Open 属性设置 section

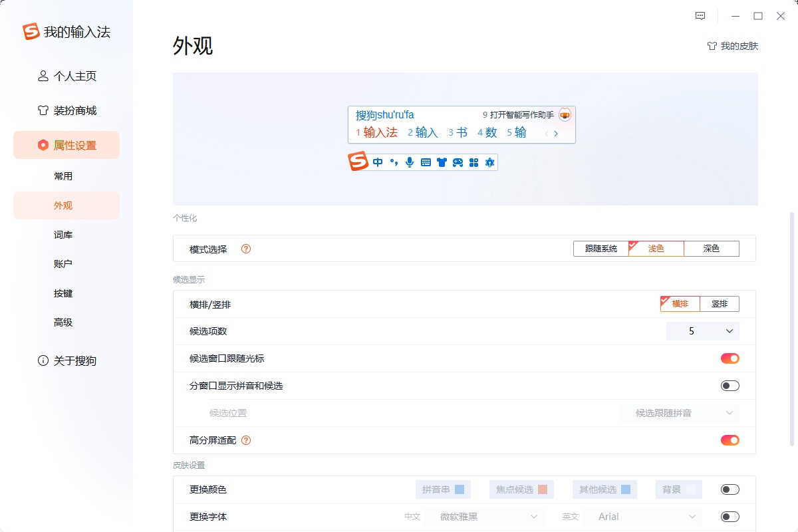[x=66, y=145]
